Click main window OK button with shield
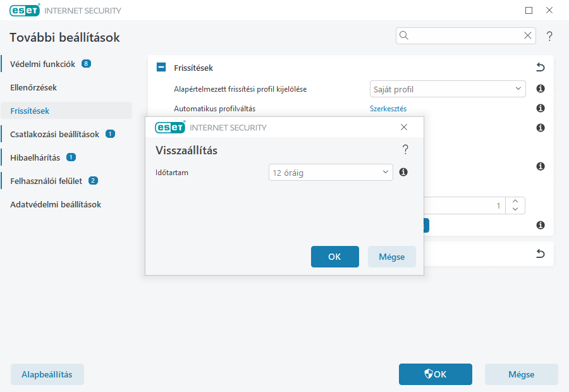This screenshot has width=569, height=392. tap(436, 374)
